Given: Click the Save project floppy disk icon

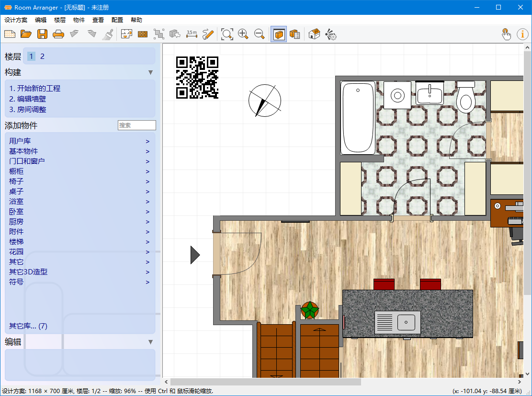Looking at the screenshot, I should pos(42,34).
